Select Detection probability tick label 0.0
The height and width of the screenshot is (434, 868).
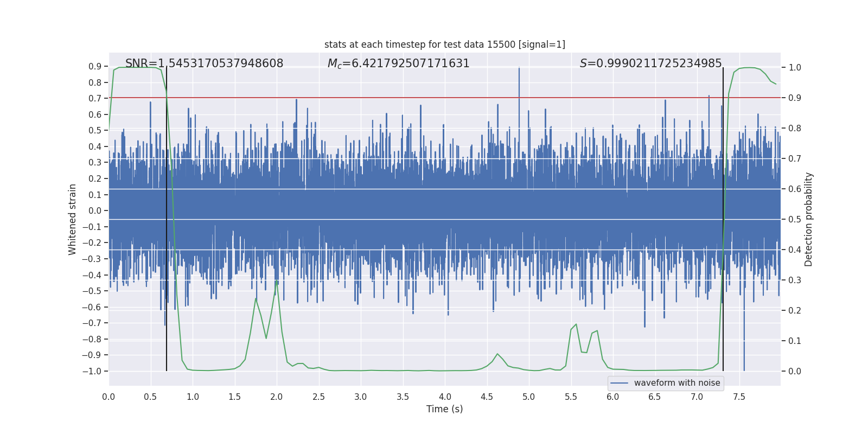click(795, 372)
